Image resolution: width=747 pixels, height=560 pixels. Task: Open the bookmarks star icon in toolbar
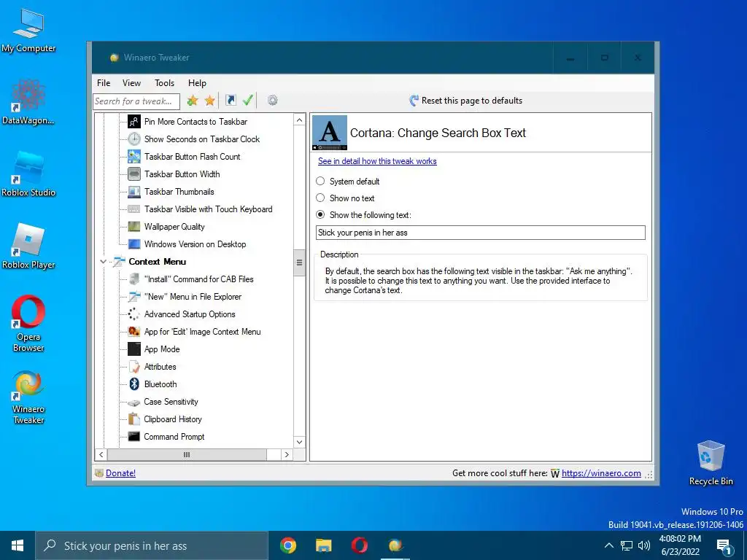[209, 101]
